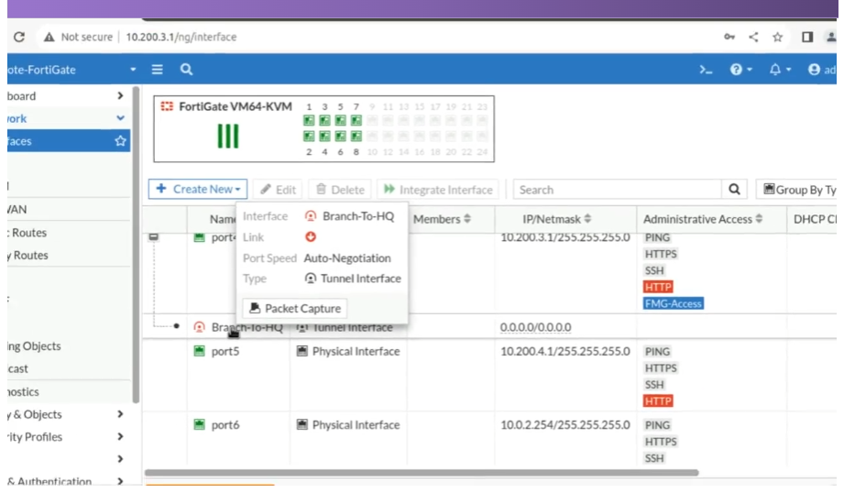Image resolution: width=844 pixels, height=504 pixels.
Task: Bookmark this page with the star
Action: click(777, 37)
